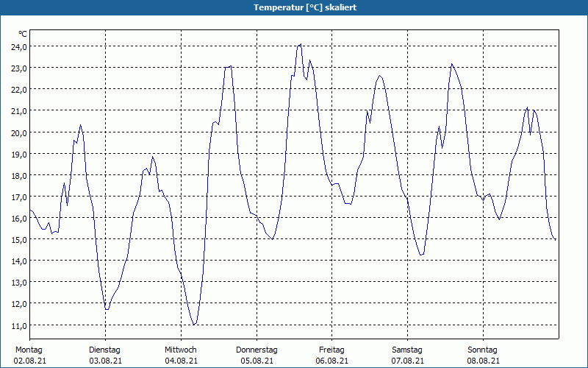Select the Dienstag day label

104,350
